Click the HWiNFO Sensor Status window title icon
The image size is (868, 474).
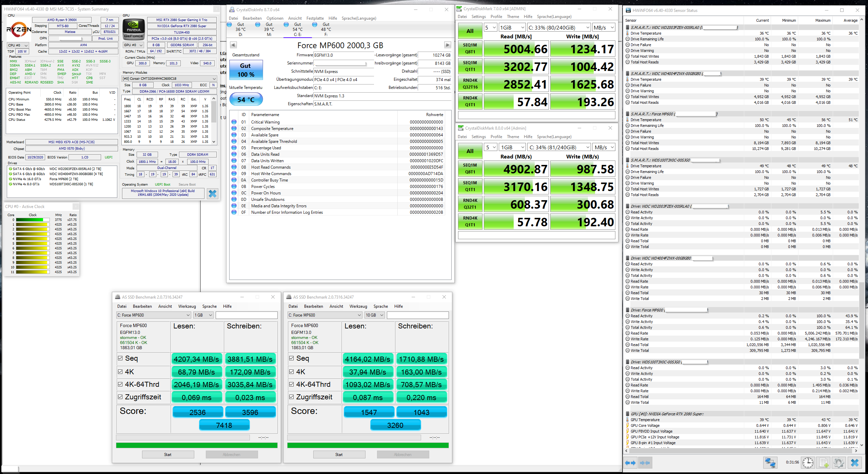click(628, 10)
